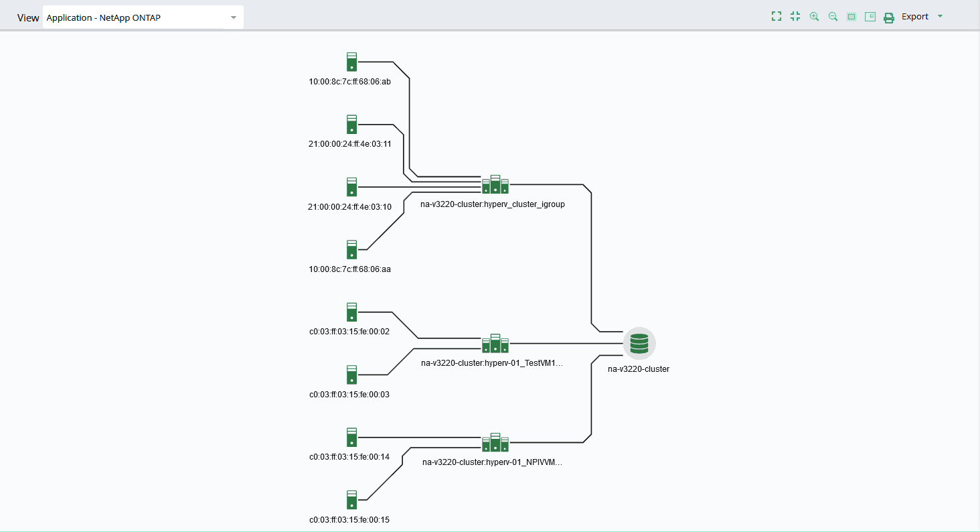The width and height of the screenshot is (980, 532).
Task: Select the hyperv-01_TestVM1 igroup icon
Action: pos(495,343)
